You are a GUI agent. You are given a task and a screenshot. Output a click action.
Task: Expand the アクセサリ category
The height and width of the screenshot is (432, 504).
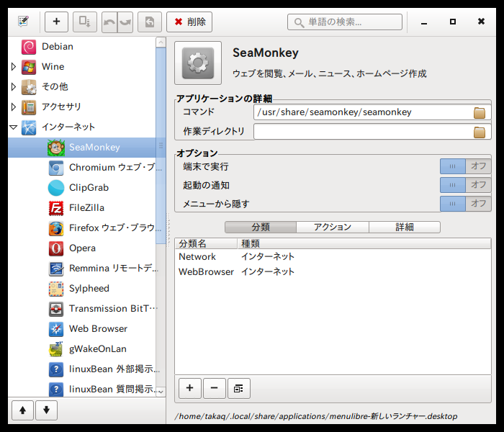[x=14, y=107]
